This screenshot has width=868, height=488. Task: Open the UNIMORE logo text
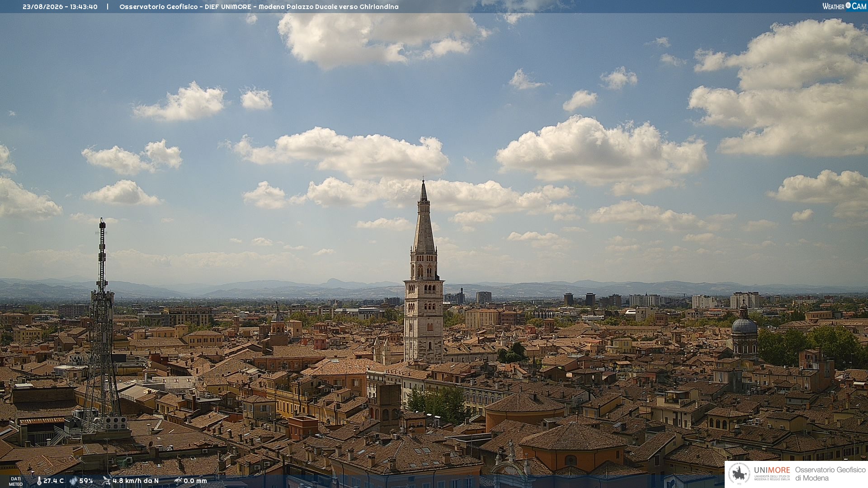point(772,470)
